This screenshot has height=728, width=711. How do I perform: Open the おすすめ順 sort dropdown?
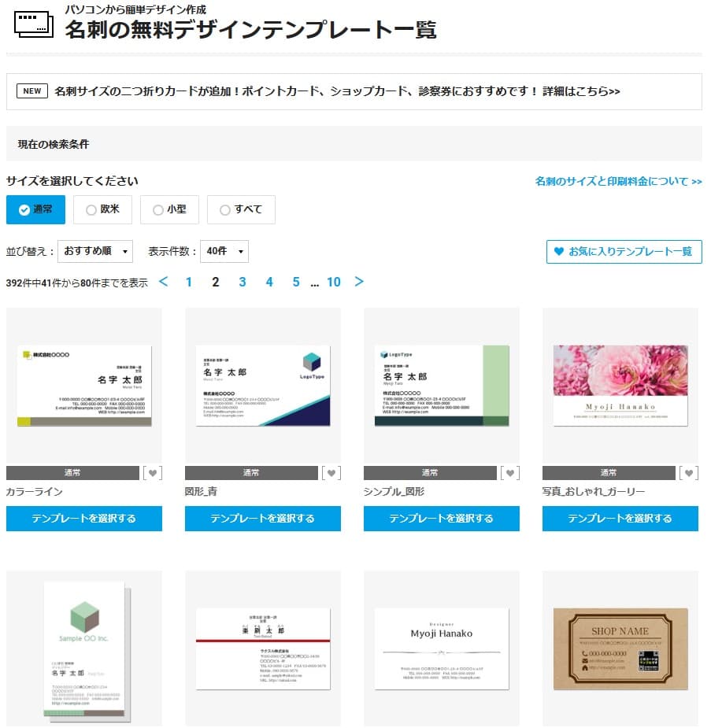[95, 251]
